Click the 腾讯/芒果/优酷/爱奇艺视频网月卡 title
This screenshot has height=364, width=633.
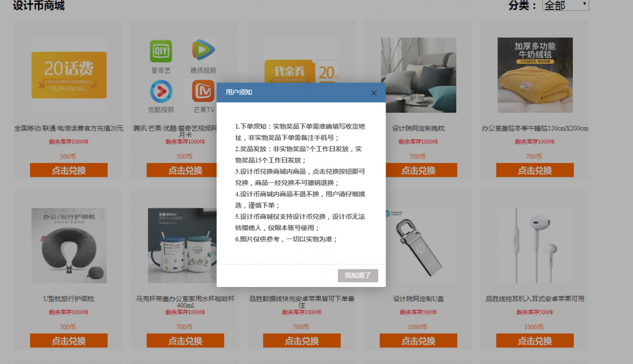[175, 131]
